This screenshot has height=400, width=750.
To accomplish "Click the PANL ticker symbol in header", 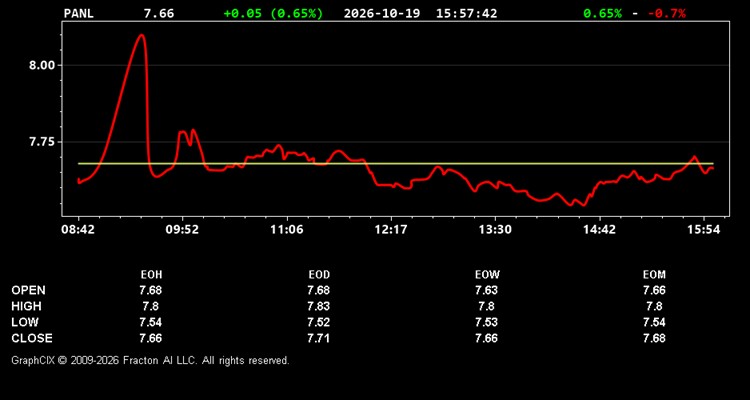I will coord(78,13).
